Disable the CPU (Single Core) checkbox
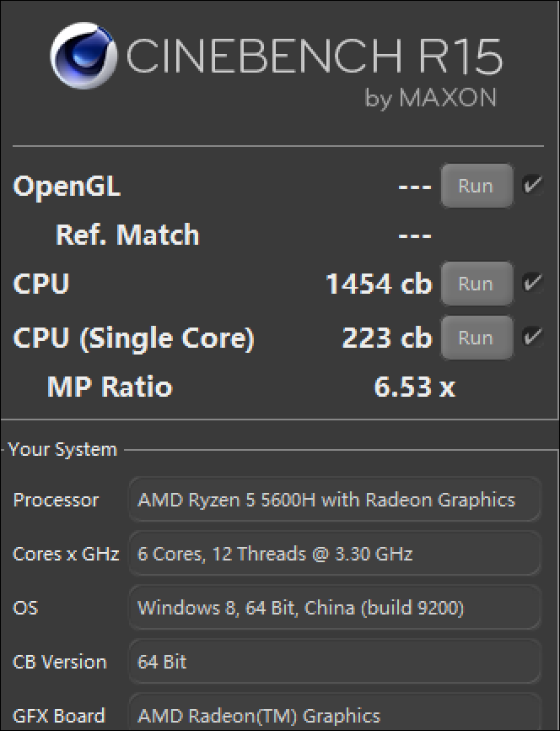The image size is (560, 731). point(532,338)
